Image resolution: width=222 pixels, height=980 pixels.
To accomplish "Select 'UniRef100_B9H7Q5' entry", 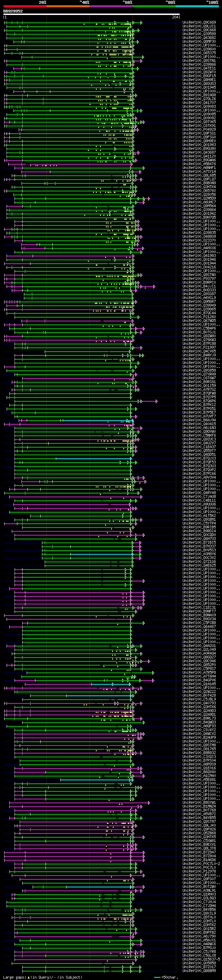I will [199, 218].
